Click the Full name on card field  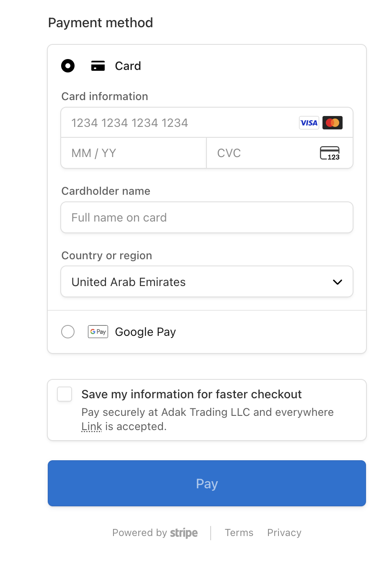pyautogui.click(x=207, y=218)
